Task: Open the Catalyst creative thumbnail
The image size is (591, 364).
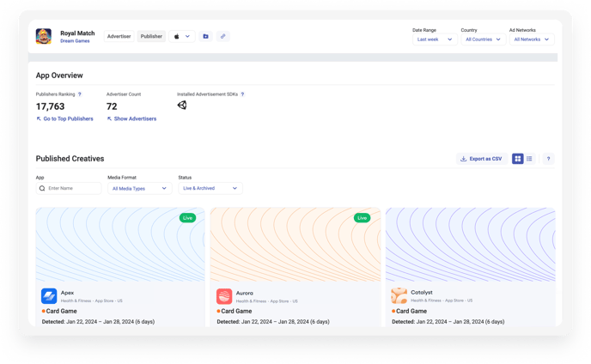Action: (x=471, y=244)
